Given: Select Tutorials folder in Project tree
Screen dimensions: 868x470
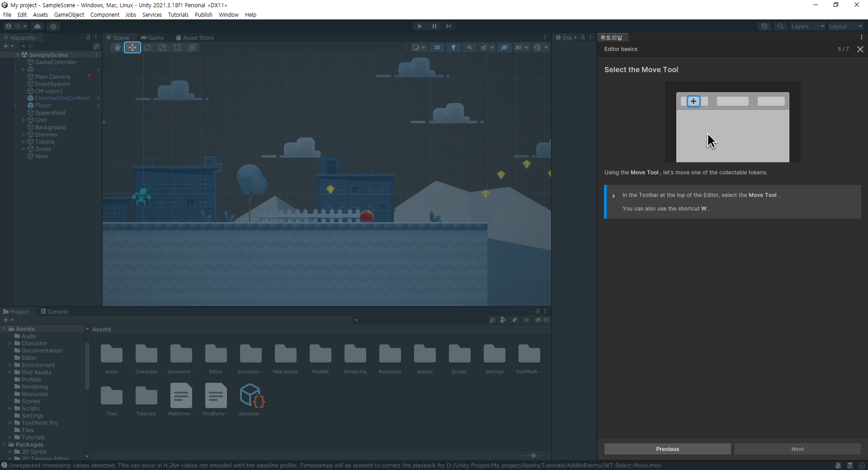Looking at the screenshot, I should (x=33, y=437).
